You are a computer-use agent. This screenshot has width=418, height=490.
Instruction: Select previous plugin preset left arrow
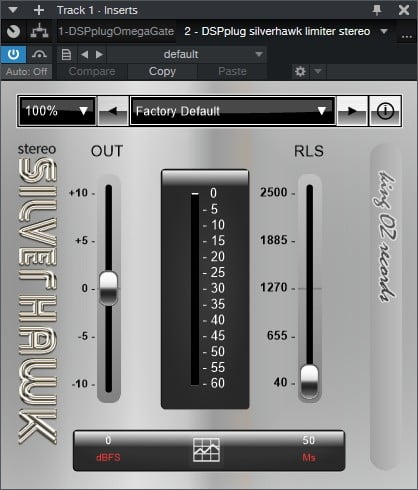click(x=113, y=111)
